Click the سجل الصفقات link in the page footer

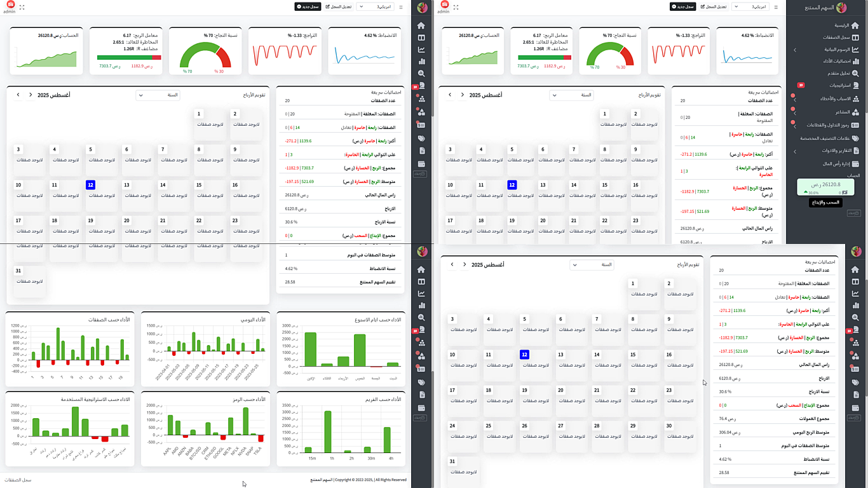point(18,480)
